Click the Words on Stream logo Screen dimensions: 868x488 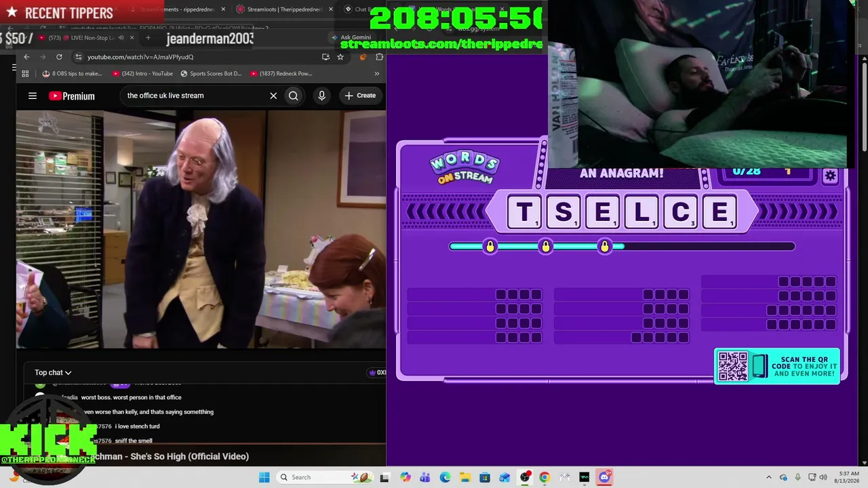coord(465,169)
